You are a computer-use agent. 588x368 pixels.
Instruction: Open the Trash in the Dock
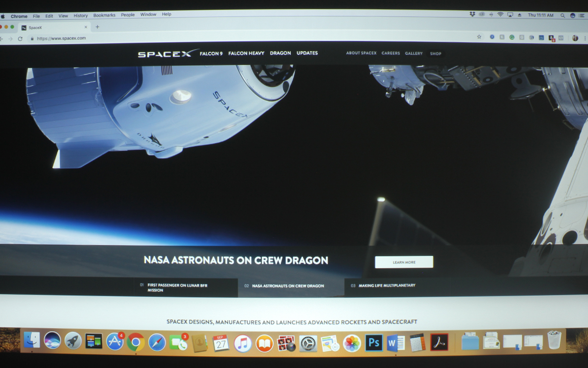(554, 340)
